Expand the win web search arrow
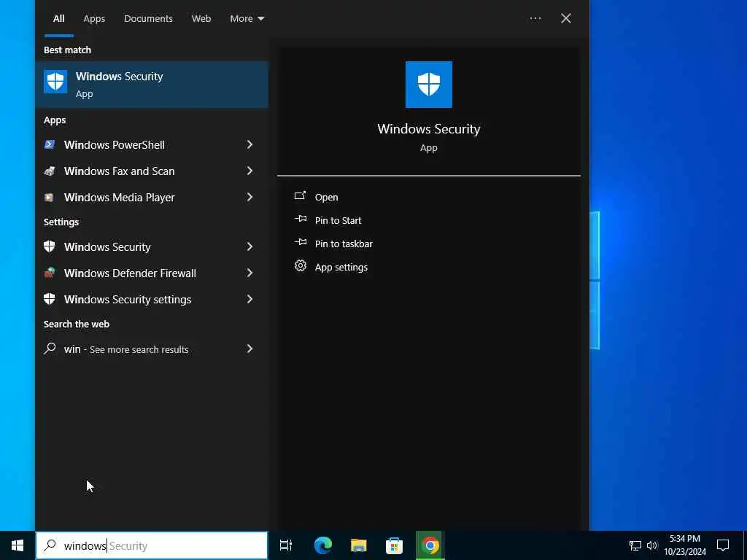This screenshot has height=560, width=747. (249, 349)
